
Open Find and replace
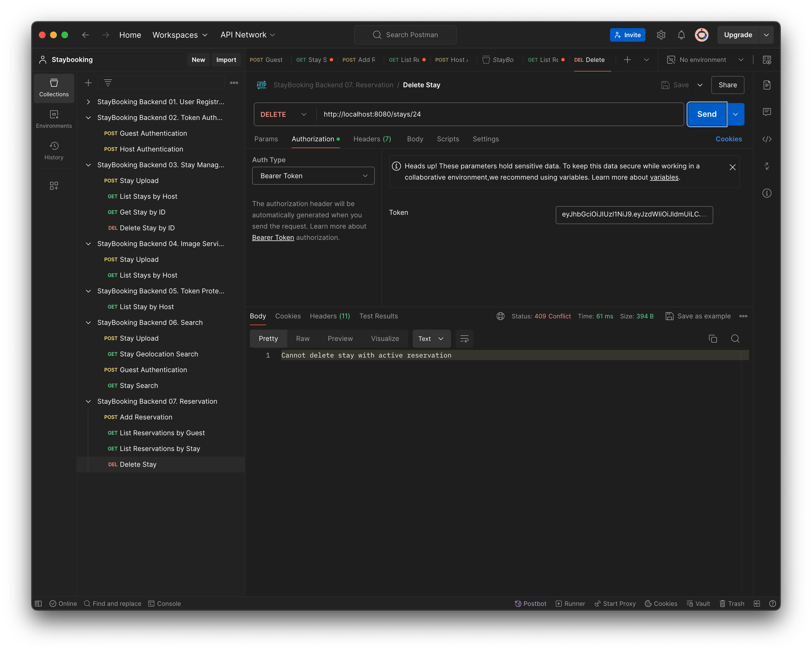click(113, 603)
